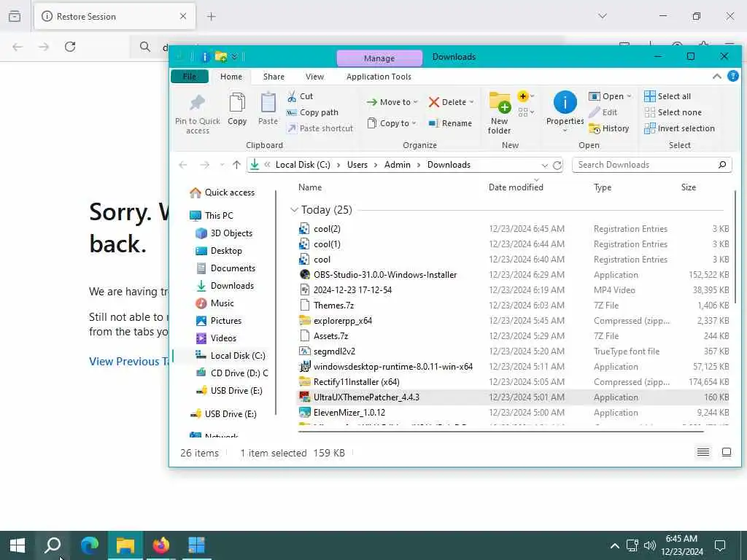Open Microsoft Edge from taskbar
The height and width of the screenshot is (560, 747).
(x=89, y=545)
